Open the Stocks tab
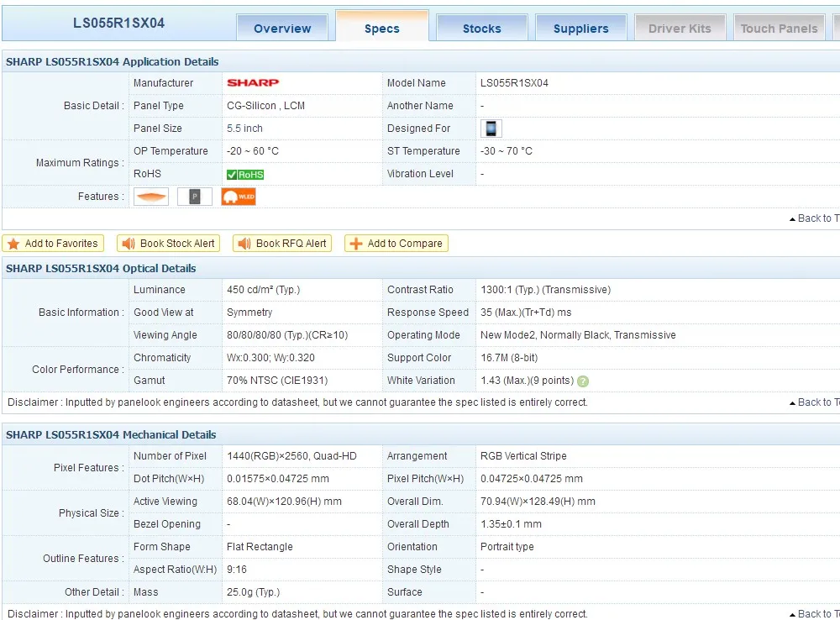 point(481,28)
